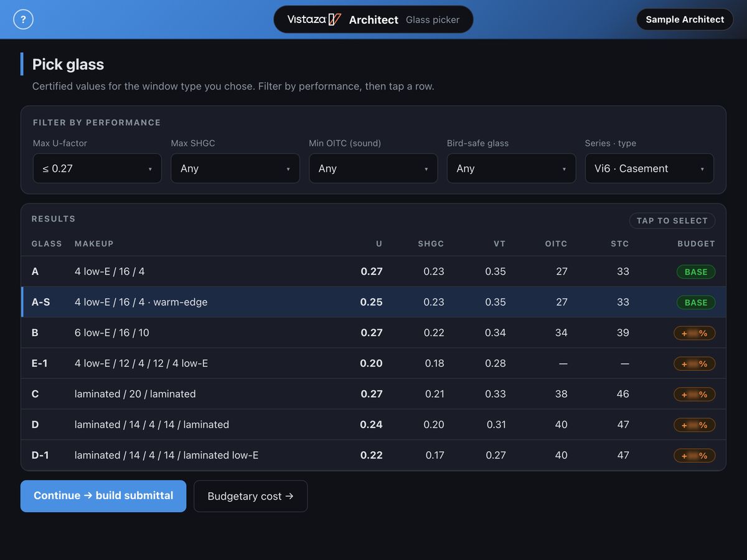Open the Max U-factor dropdown
The height and width of the screenshot is (560, 747).
[x=97, y=169]
